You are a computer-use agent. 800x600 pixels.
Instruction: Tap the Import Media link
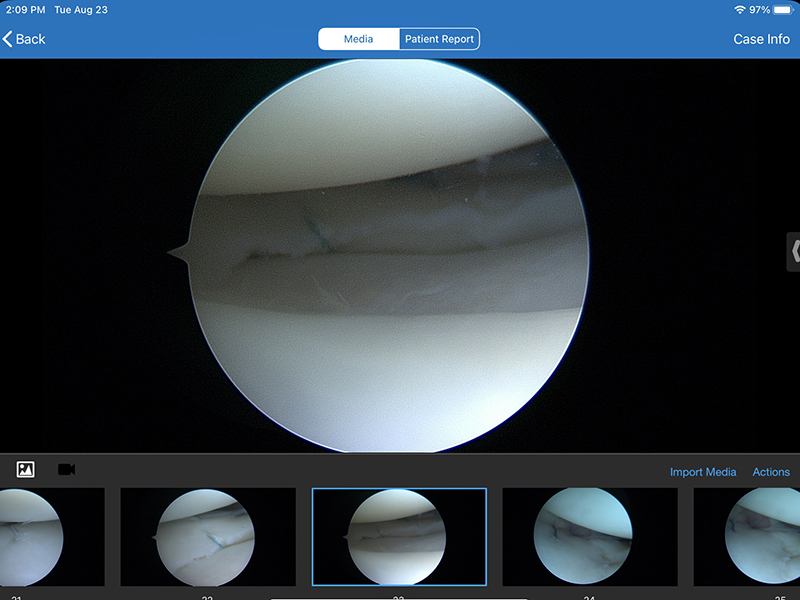pos(703,472)
